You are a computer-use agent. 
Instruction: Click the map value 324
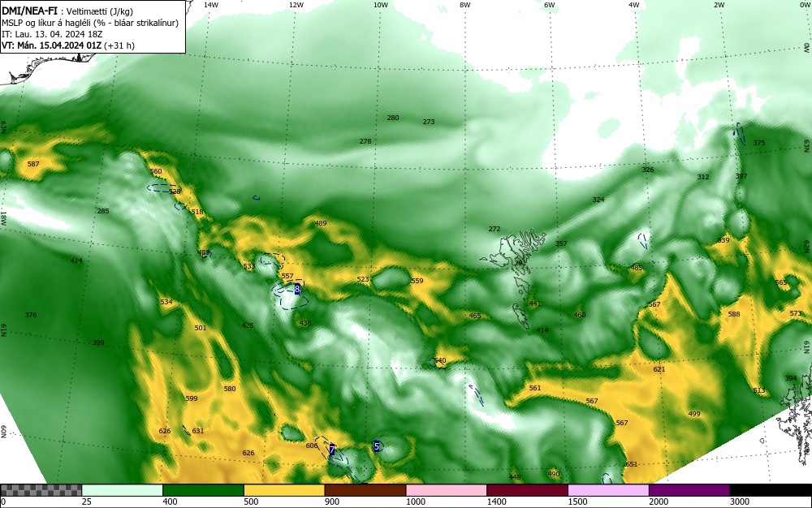coord(598,200)
